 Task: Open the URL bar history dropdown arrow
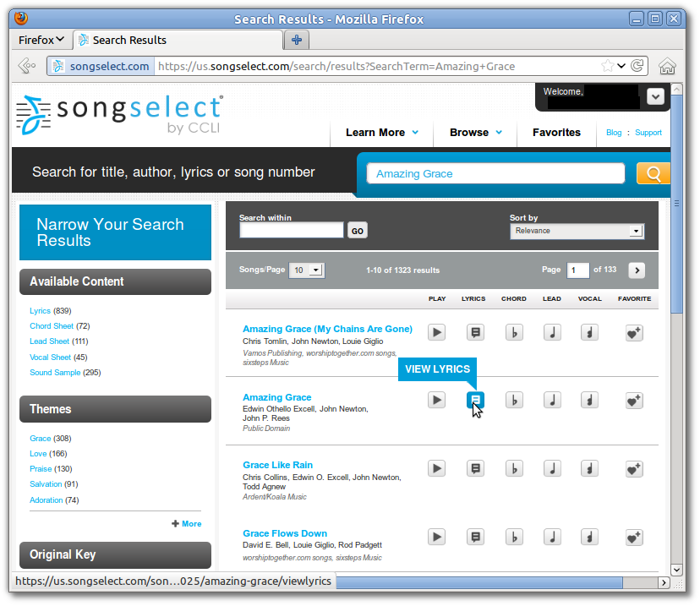(621, 66)
